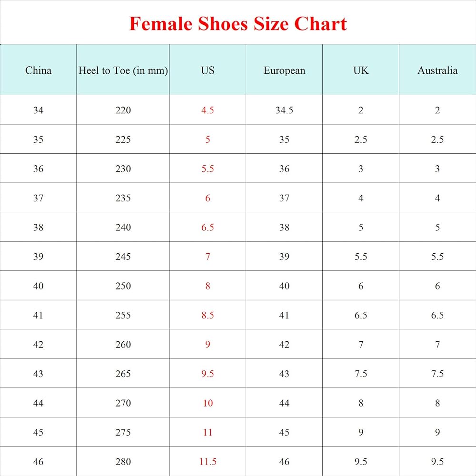Image resolution: width=476 pixels, height=476 pixels.
Task: Select the European size 45 cell
Action: coord(284,432)
